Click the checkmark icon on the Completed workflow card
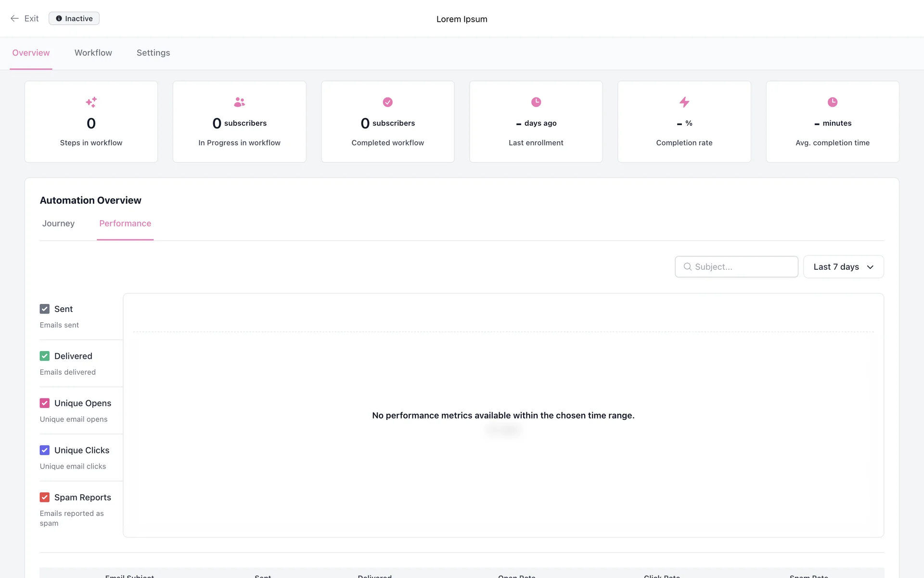924x578 pixels. click(387, 102)
